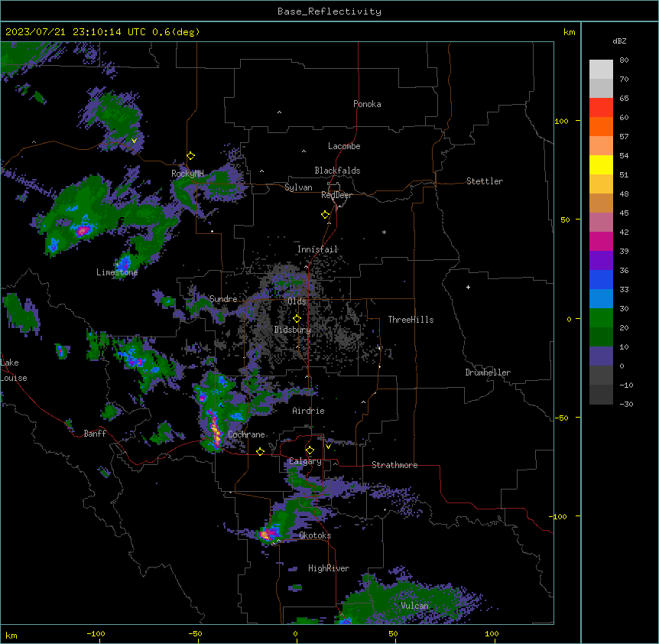
Task: Click the Blackfalds city label
Action: click(337, 171)
